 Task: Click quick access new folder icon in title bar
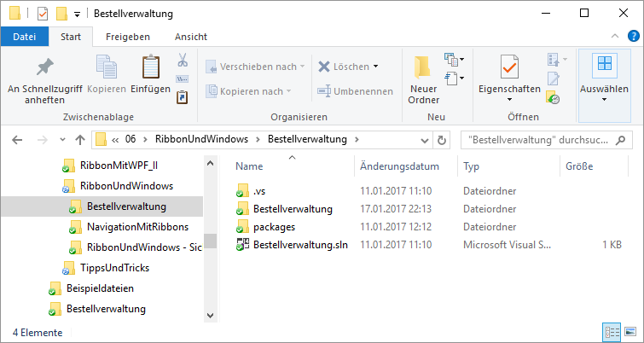[61, 14]
